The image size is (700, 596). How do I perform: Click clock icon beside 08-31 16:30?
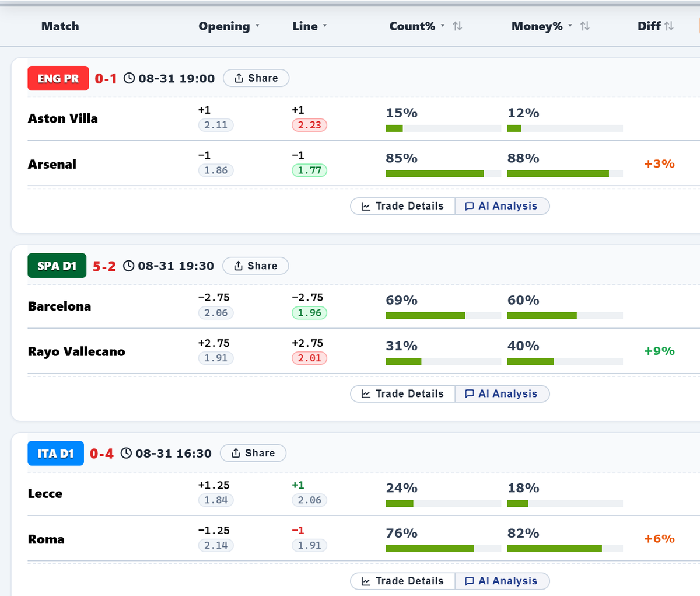pyautogui.click(x=127, y=453)
